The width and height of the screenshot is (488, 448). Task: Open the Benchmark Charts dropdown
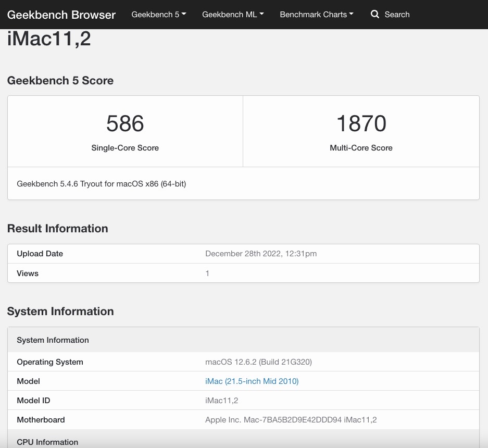coord(317,14)
